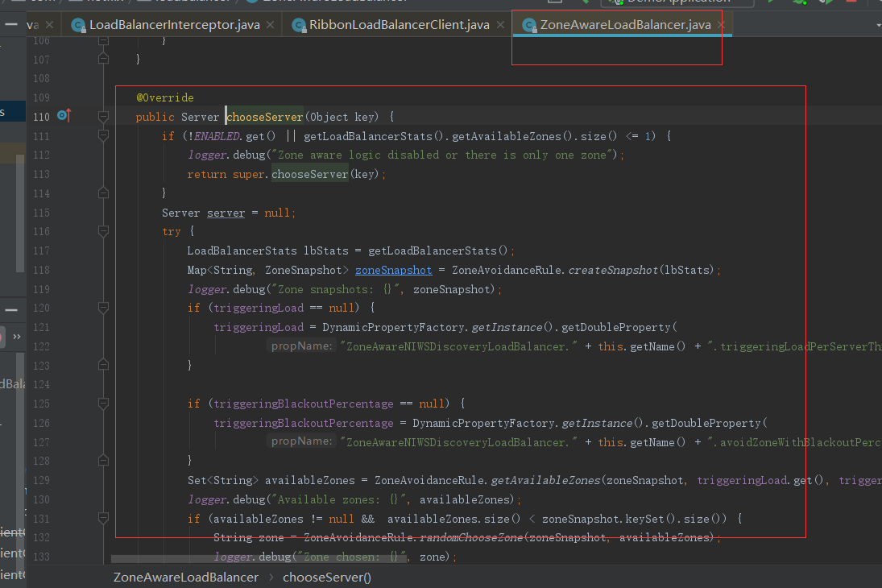882x588 pixels.
Task: Close the ZoneAwareLoadBalancer.java tab
Action: [x=721, y=25]
